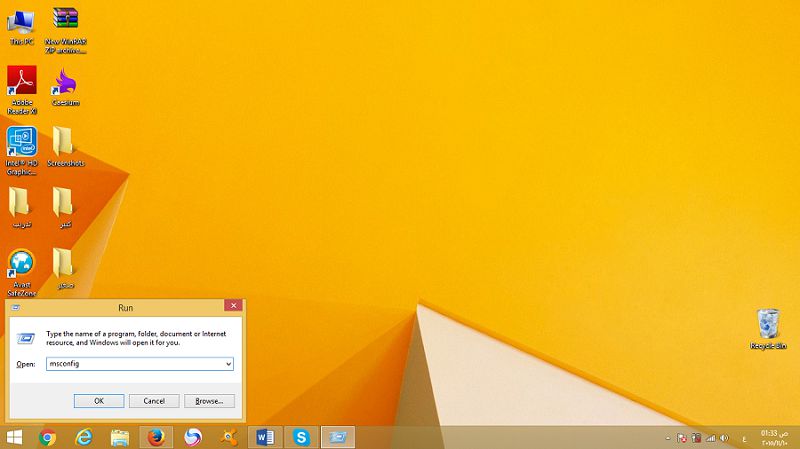The width and height of the screenshot is (800, 449).
Task: Open Avast antivirus from the taskbar
Action: pos(229,437)
